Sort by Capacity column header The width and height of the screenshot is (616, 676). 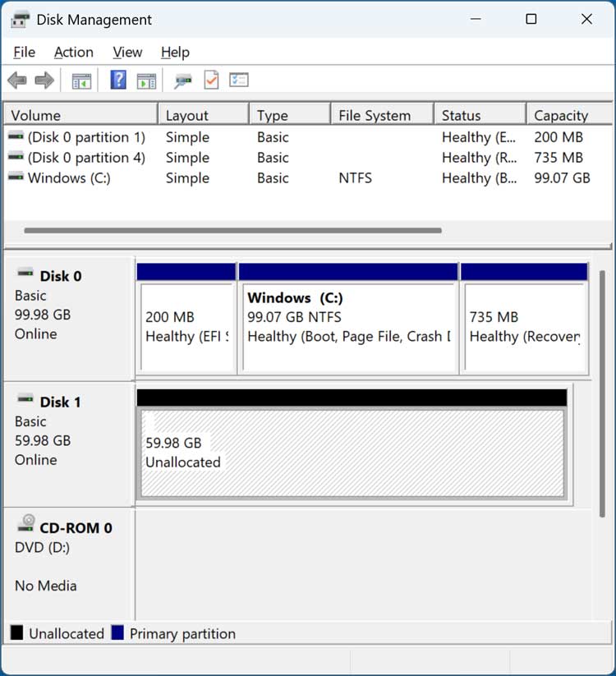tap(569, 115)
